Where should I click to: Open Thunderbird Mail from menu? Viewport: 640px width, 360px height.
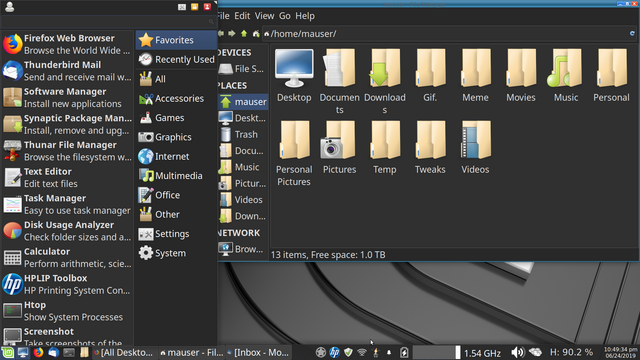[67, 71]
